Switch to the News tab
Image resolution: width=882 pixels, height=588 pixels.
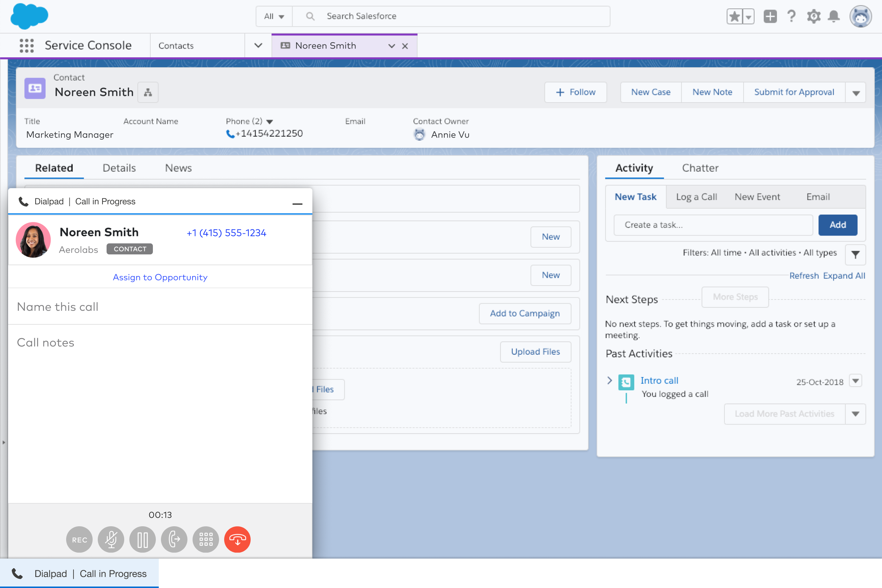pyautogui.click(x=179, y=168)
